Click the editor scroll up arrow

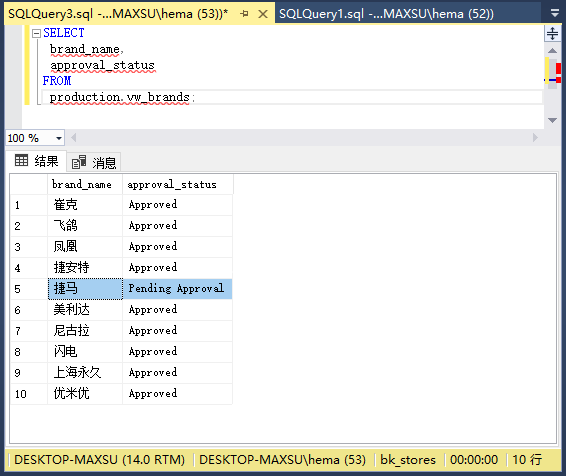[552, 51]
